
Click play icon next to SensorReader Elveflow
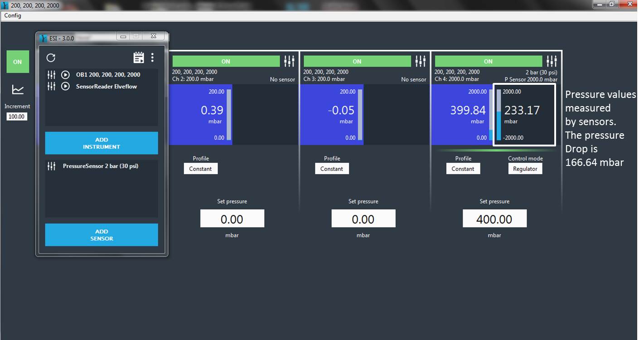coord(65,86)
